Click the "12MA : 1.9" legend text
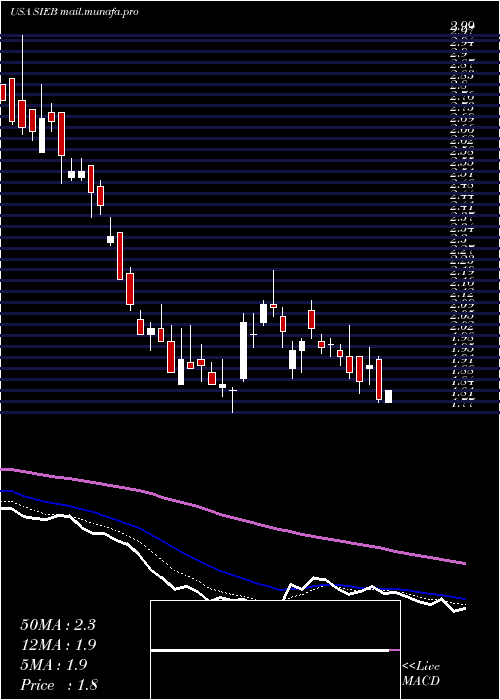Image resolution: width=500 pixels, height=700 pixels. tap(58, 645)
